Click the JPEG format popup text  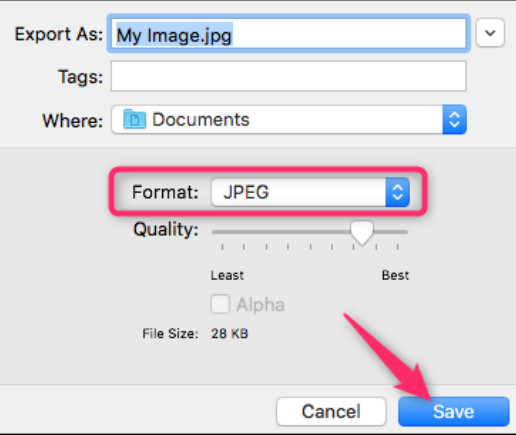point(246,192)
